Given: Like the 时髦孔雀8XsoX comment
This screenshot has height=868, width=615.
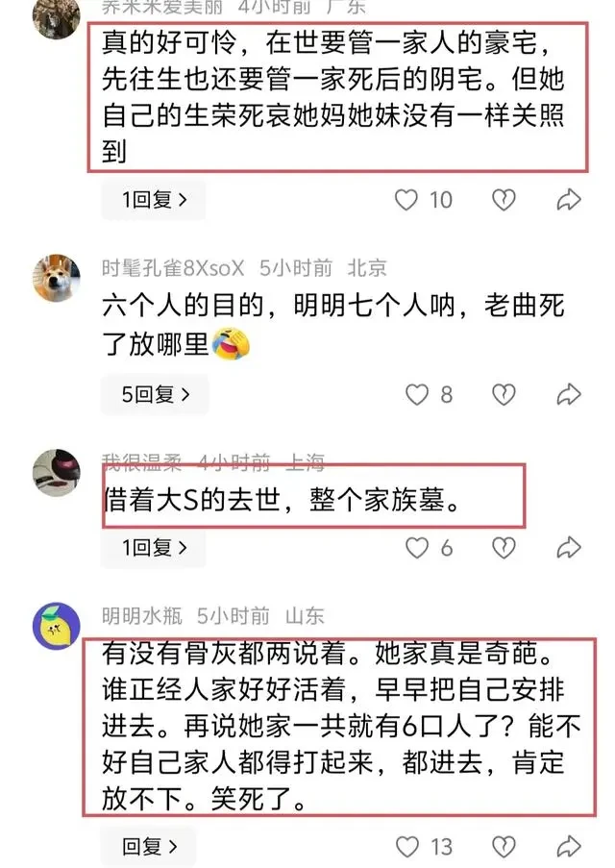Looking at the screenshot, I should click(x=417, y=395).
